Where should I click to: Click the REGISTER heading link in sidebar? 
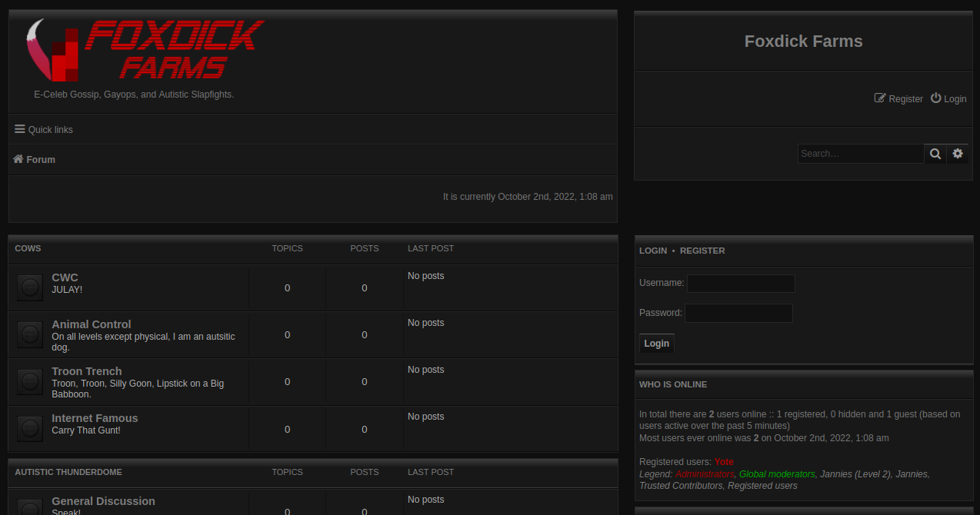702,251
